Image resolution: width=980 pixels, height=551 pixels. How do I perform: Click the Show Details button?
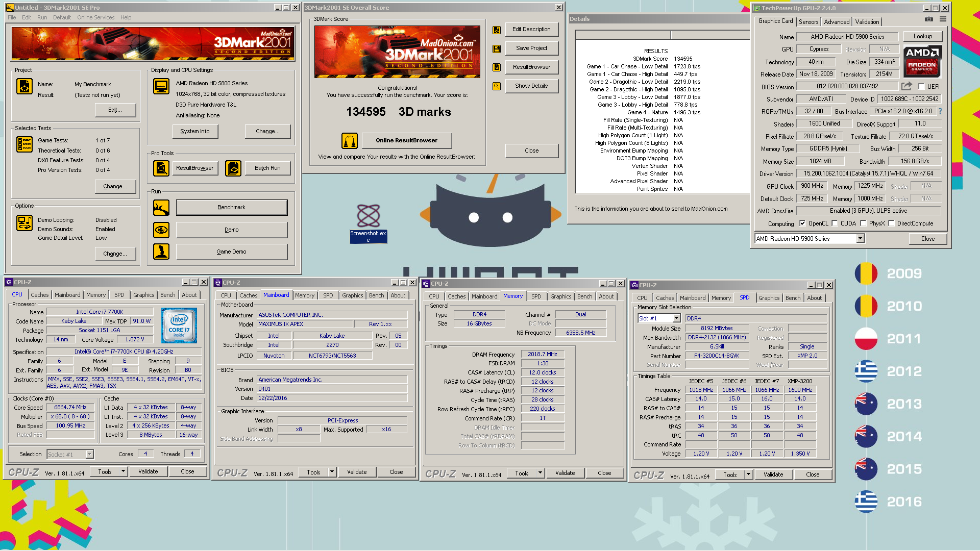pyautogui.click(x=531, y=86)
